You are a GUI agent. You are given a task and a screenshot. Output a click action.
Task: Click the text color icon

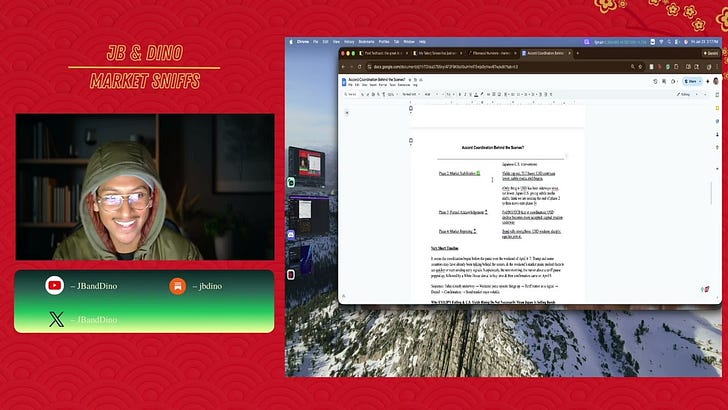point(476,94)
